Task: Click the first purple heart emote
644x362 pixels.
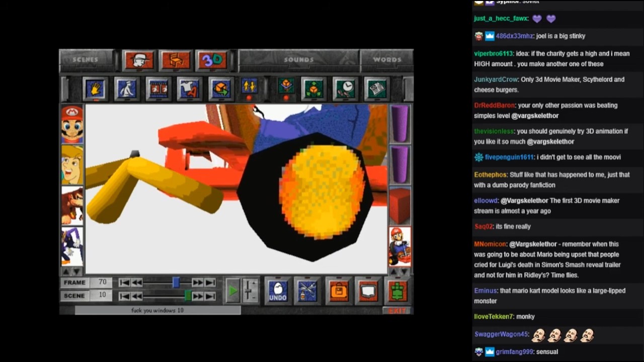Action: pyautogui.click(x=537, y=19)
